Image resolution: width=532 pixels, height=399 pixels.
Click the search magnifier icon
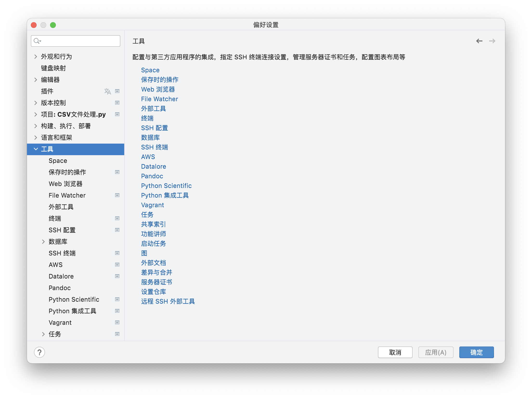[37, 41]
